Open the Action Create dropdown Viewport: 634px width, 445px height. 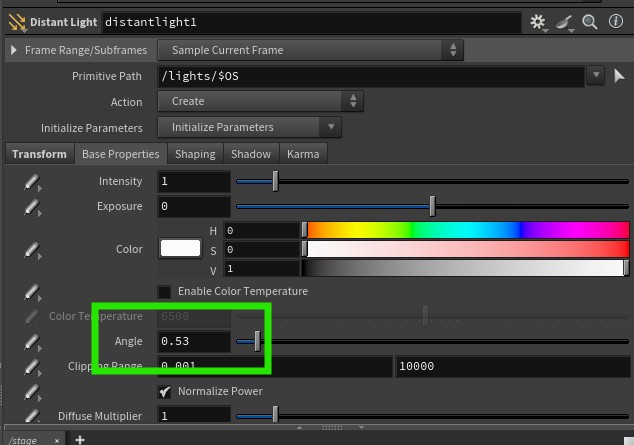tap(260, 101)
